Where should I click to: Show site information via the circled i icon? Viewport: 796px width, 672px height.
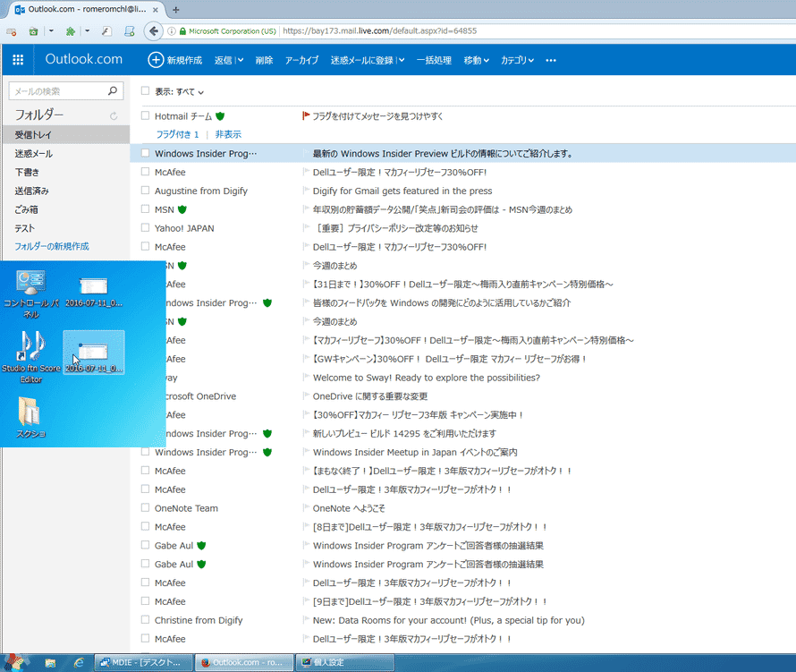[172, 31]
